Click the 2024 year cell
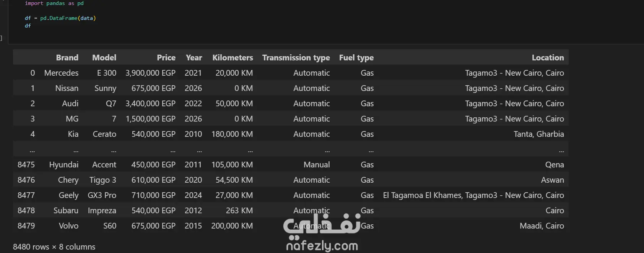 click(x=193, y=195)
